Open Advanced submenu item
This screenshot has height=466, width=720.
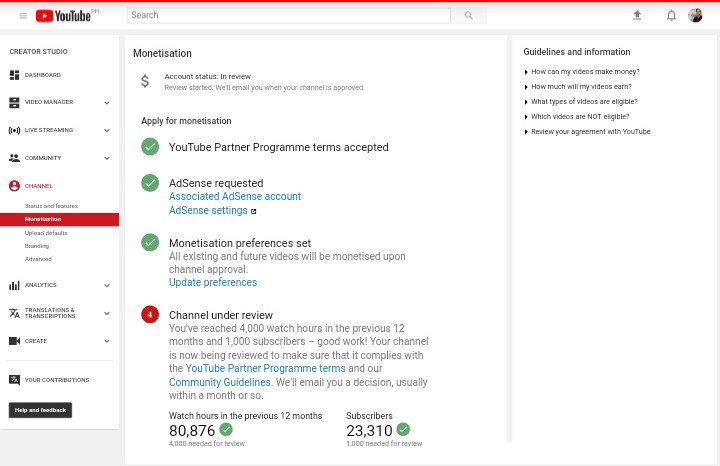click(x=38, y=259)
